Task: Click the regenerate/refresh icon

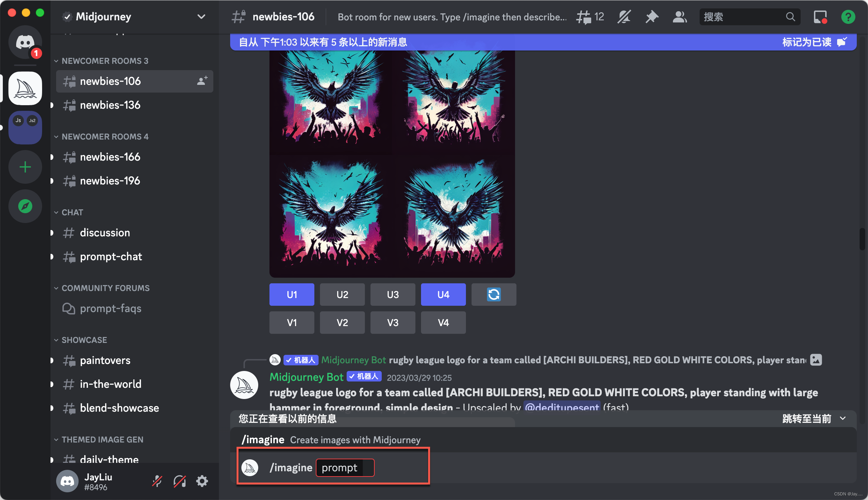Action: click(494, 294)
